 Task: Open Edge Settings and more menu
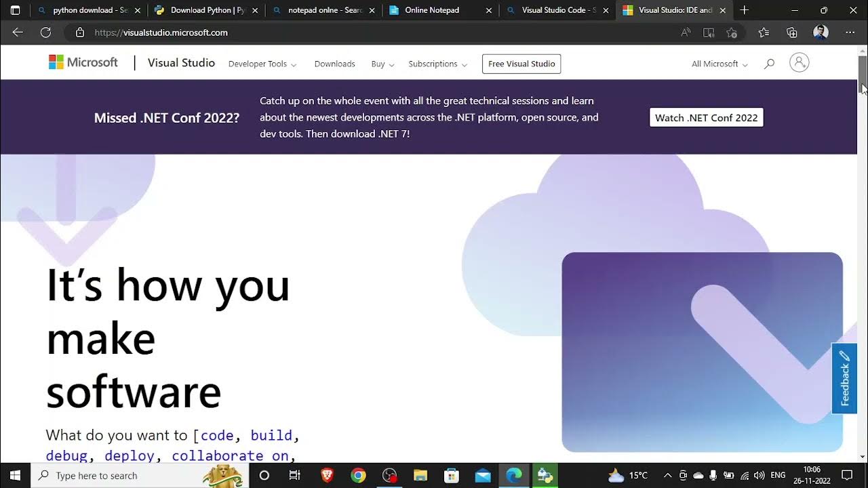(850, 33)
